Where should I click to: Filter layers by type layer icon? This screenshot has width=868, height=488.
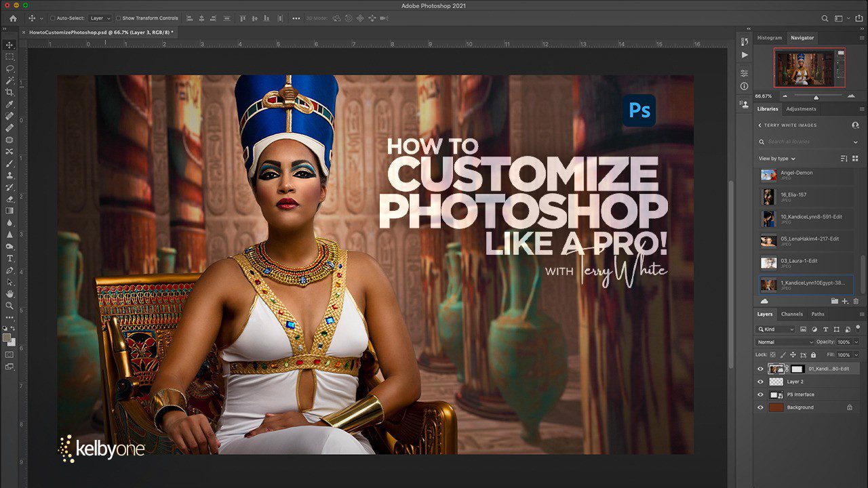click(x=825, y=329)
